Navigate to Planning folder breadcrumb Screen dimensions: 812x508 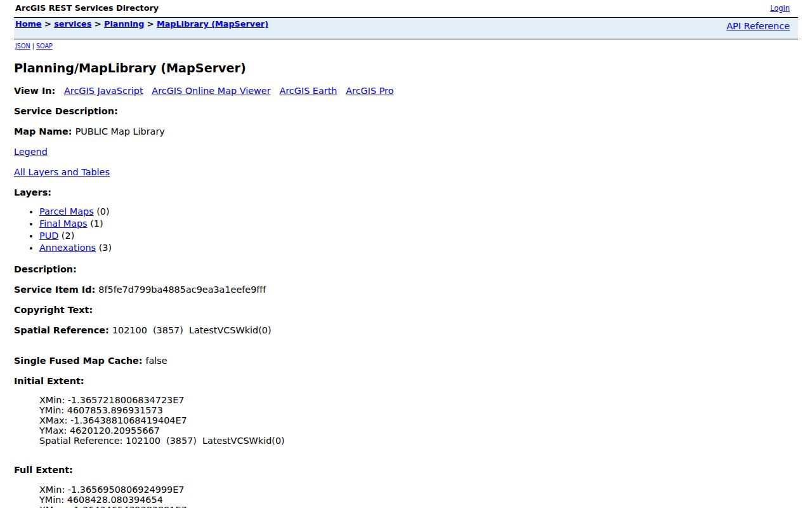tap(124, 24)
